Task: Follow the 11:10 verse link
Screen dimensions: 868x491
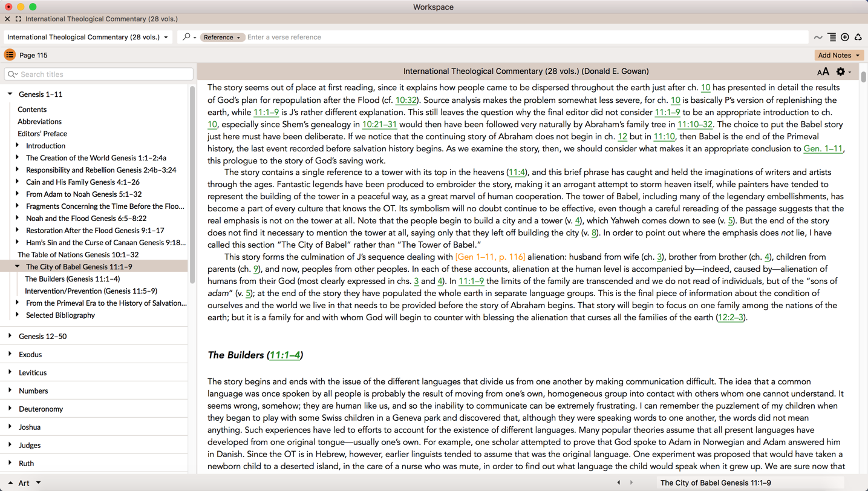Action: point(664,137)
